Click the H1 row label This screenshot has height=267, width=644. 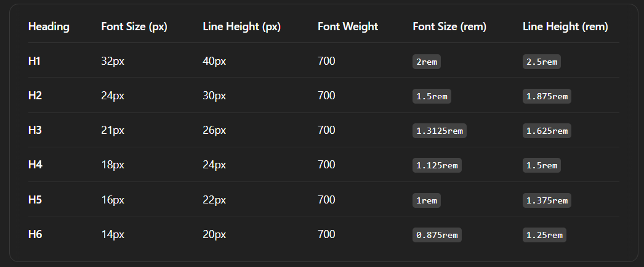pos(34,61)
